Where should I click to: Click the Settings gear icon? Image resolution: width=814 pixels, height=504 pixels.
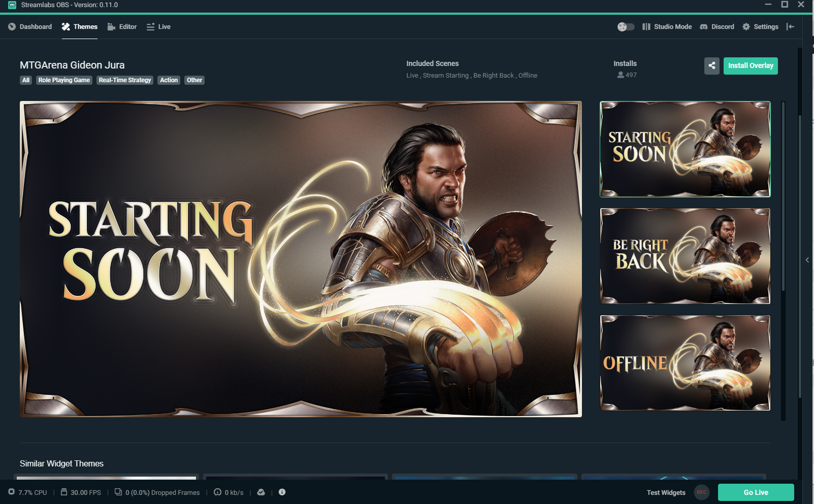[746, 27]
